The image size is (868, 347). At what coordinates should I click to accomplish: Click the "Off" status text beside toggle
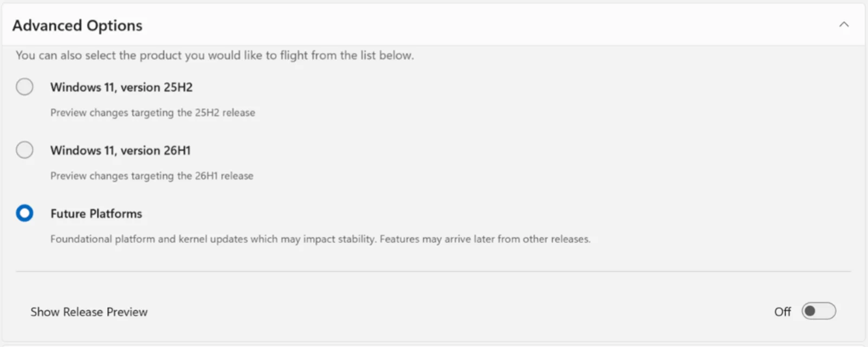pyautogui.click(x=782, y=312)
